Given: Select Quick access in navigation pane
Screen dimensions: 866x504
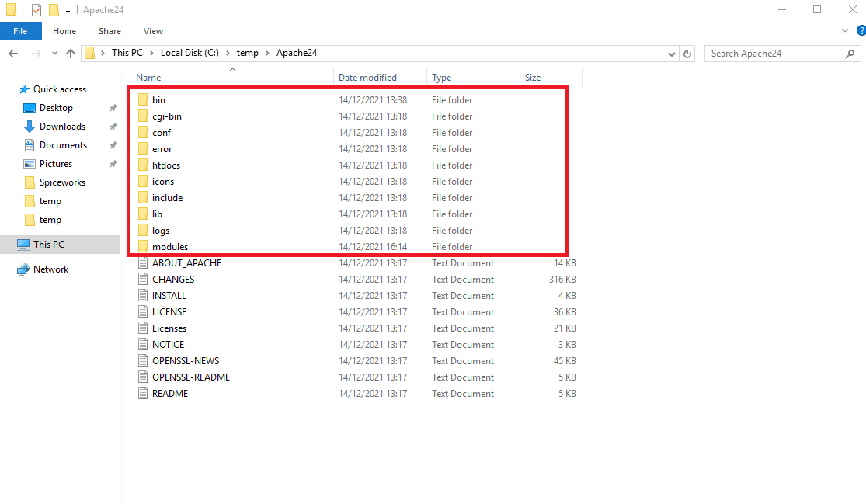Looking at the screenshot, I should click(x=59, y=89).
